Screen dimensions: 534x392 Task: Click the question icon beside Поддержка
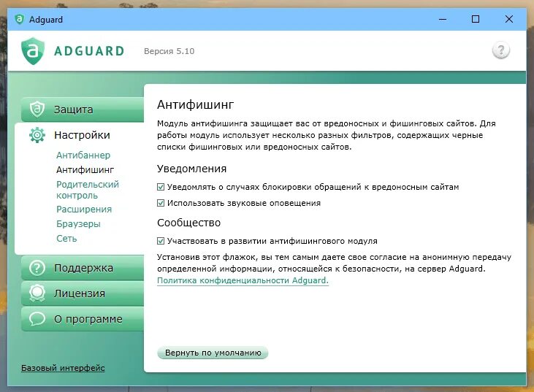coord(37,268)
